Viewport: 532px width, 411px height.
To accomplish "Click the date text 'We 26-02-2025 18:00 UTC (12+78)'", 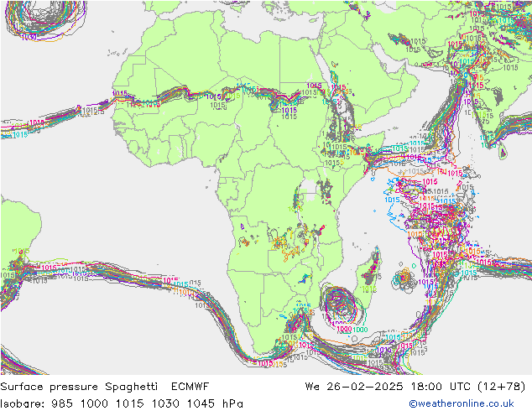I will [x=415, y=387].
